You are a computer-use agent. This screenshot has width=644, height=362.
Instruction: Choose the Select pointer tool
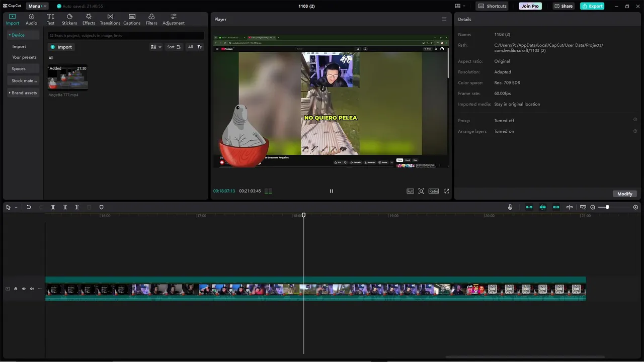click(8, 207)
